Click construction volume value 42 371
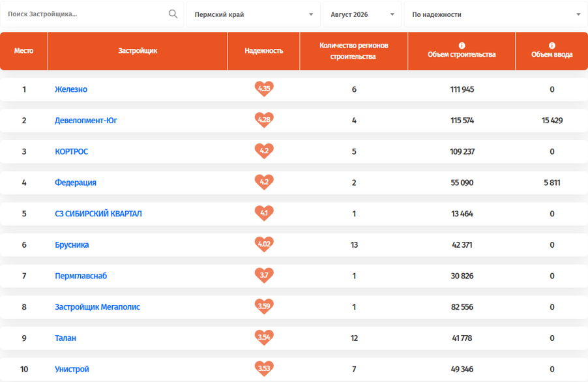Image resolution: width=588 pixels, height=382 pixels. [462, 245]
